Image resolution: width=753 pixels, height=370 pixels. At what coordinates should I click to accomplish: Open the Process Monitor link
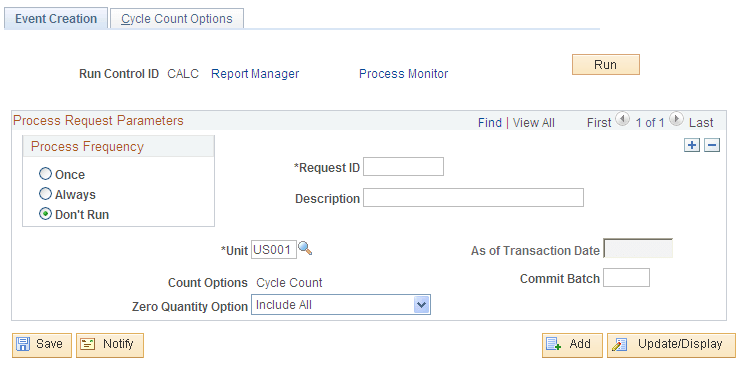pos(403,74)
